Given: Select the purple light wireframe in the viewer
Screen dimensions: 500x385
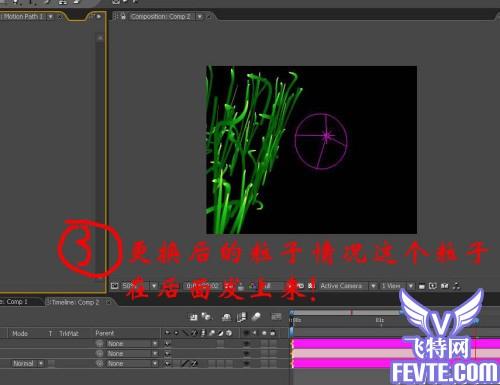Looking at the screenshot, I should 321,141.
